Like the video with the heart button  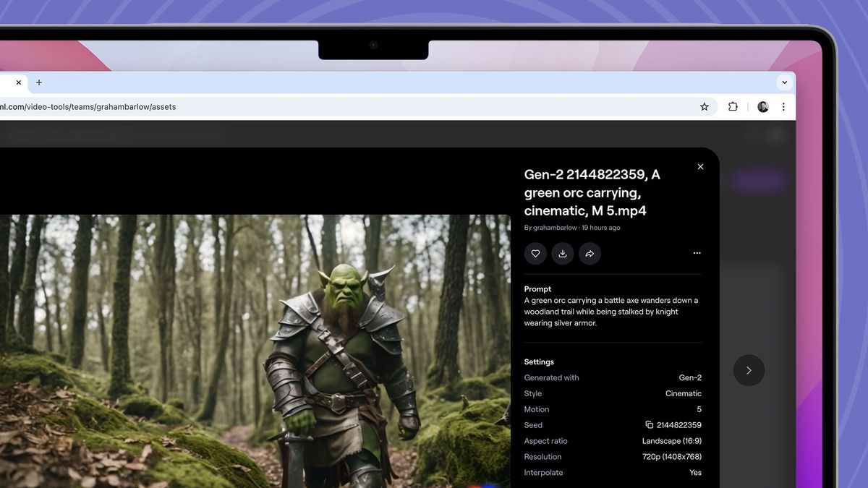coord(535,254)
